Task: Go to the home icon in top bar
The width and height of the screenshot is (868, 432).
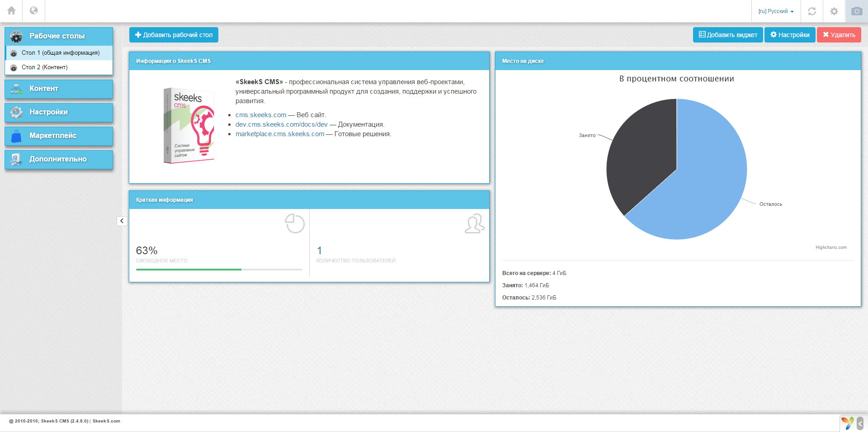Action: tap(11, 11)
